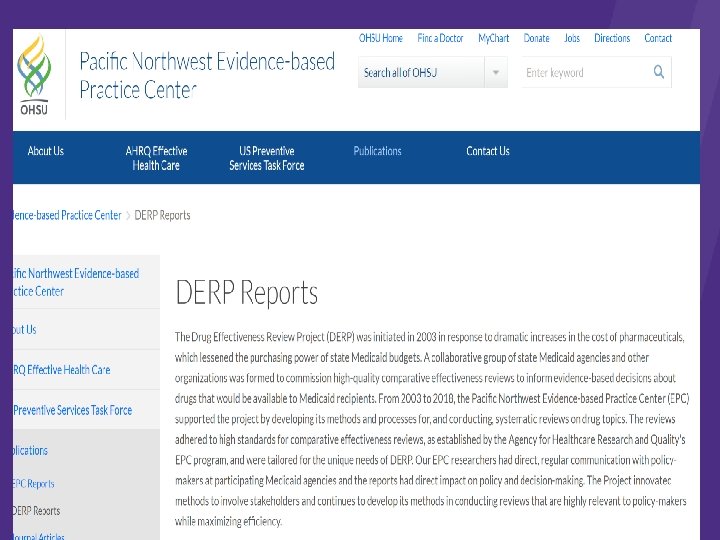Click the Practice Center breadcrumb link
720x540 pixels.
point(67,215)
